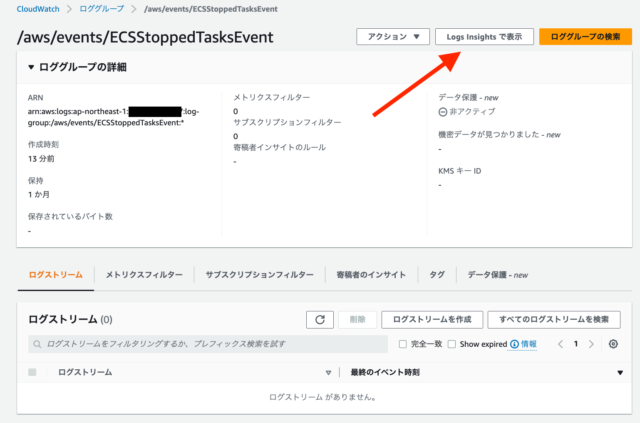
Task: Enable the Show expired checkbox
Action: [452, 344]
